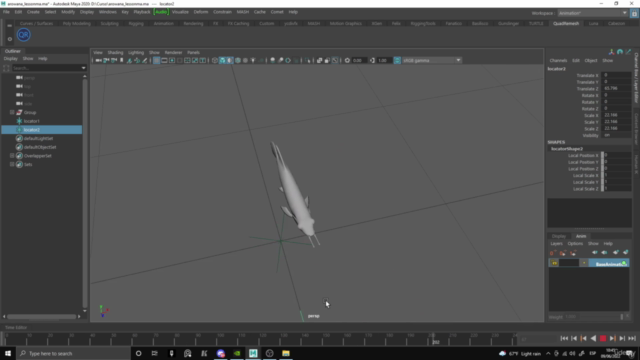
Task: Toggle use all lights icon in viewport
Action: [x=253, y=60]
